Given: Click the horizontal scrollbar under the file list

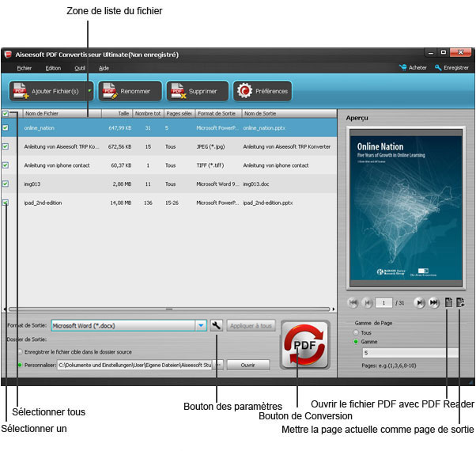Looking at the screenshot, I should pyautogui.click(x=167, y=309).
